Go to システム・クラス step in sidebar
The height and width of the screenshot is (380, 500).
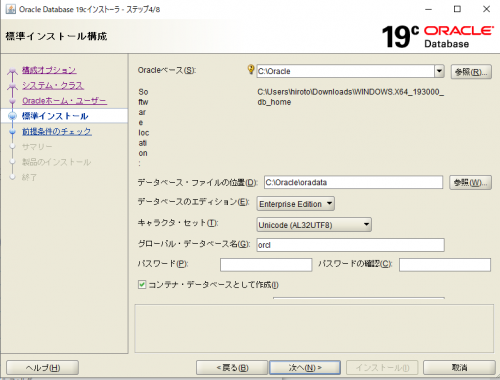coord(53,85)
